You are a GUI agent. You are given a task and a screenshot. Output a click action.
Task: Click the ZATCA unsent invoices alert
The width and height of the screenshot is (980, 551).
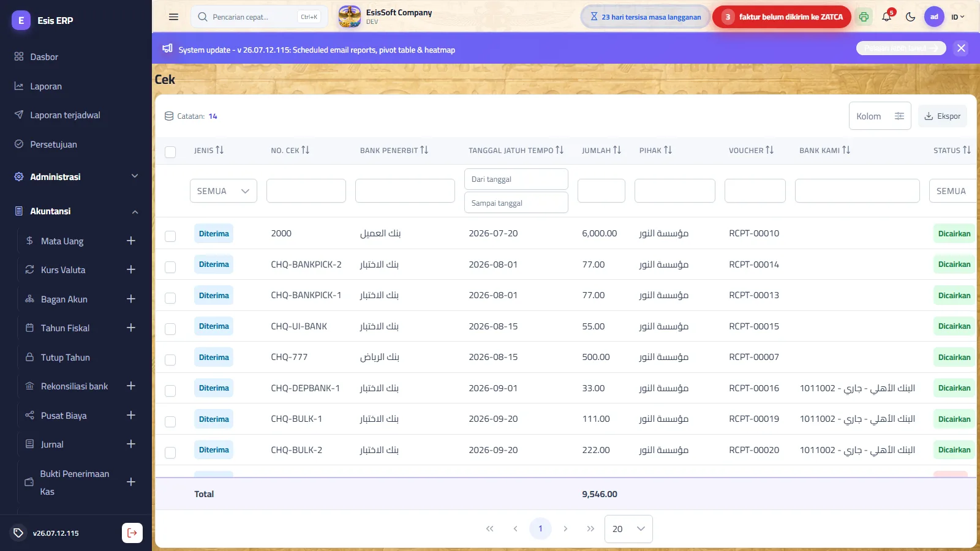[782, 17]
